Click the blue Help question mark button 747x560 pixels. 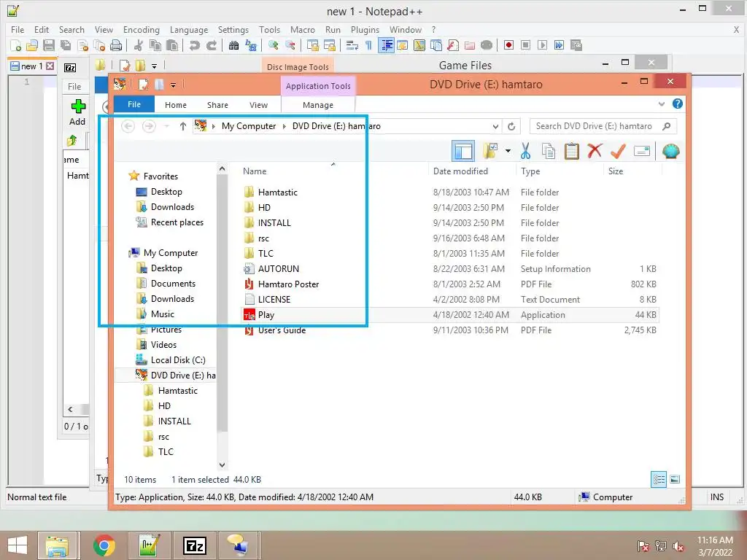tap(678, 104)
